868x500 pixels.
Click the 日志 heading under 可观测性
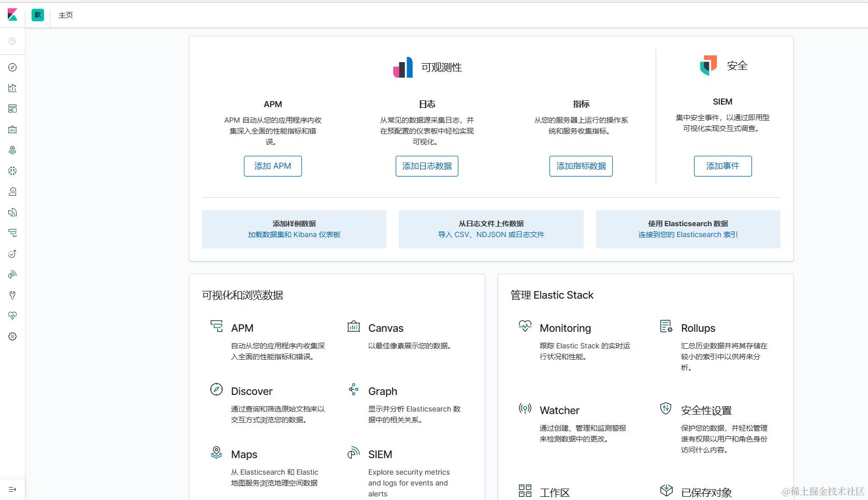[x=427, y=104]
